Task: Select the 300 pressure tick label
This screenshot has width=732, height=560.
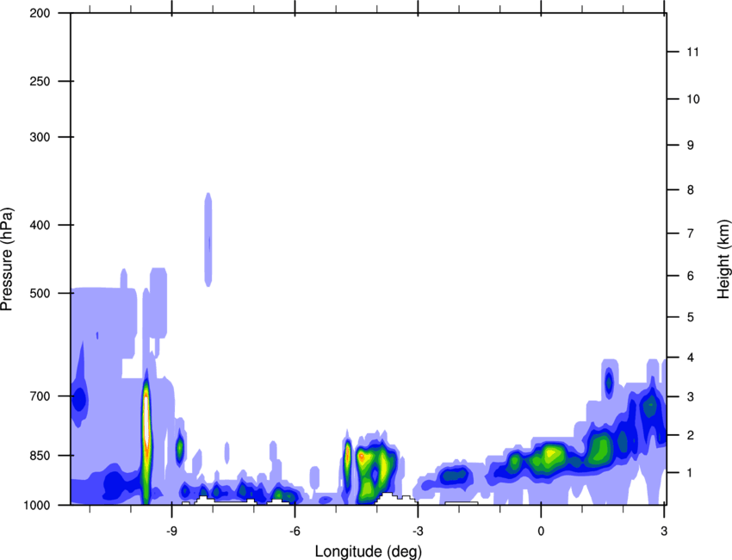Action: coord(40,137)
